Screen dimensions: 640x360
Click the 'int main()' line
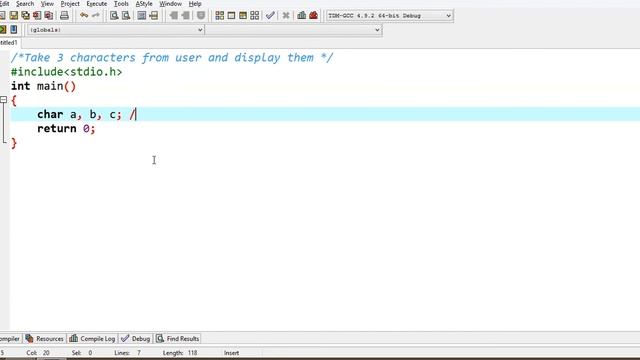click(x=43, y=86)
